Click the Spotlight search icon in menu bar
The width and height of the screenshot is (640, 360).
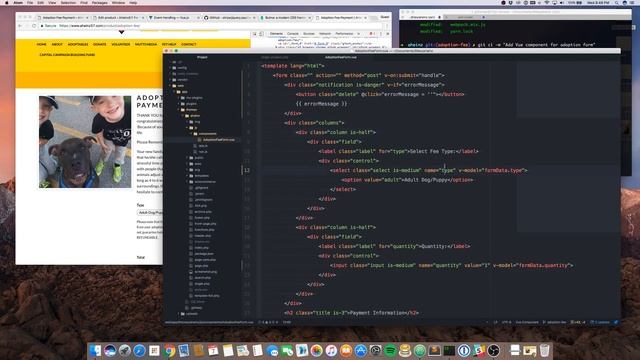616,2
